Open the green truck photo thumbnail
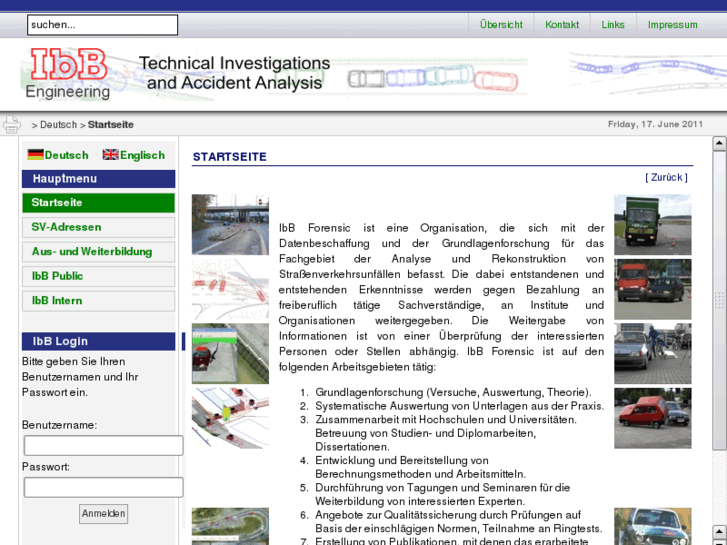727x545 pixels. click(653, 224)
